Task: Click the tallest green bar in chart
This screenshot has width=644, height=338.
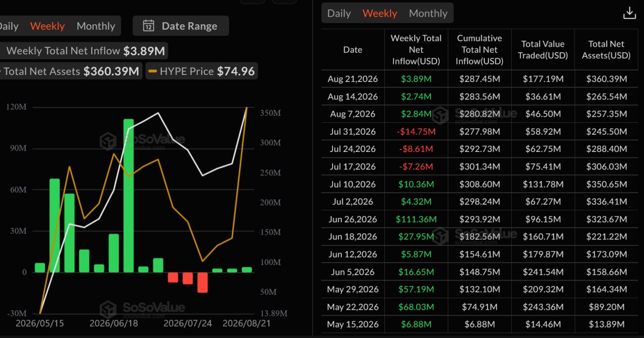Action: pyautogui.click(x=128, y=196)
